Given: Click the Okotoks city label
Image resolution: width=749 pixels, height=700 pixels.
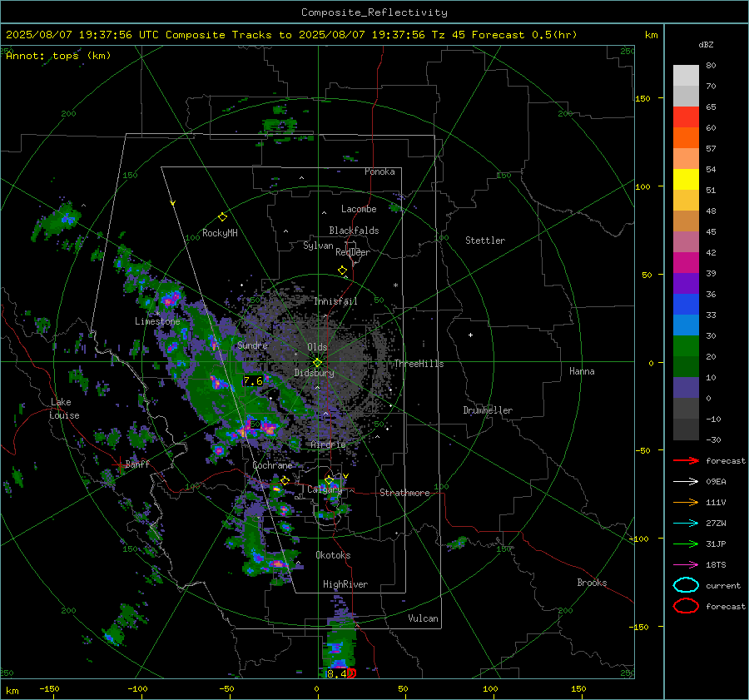Looking at the screenshot, I should pos(333,555).
